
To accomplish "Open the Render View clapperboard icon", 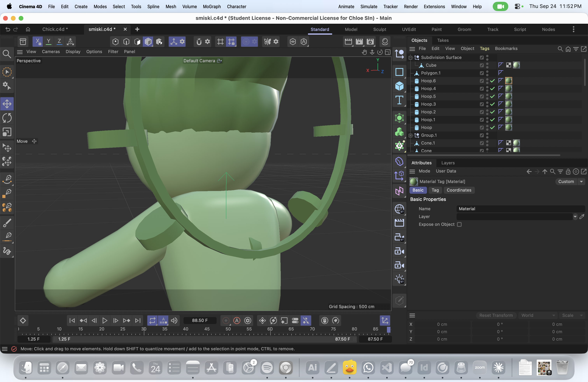I will (348, 41).
